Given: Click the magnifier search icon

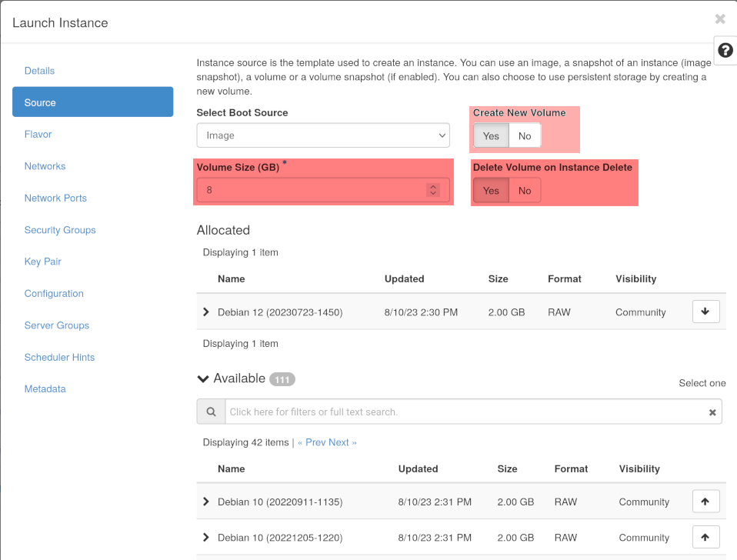Looking at the screenshot, I should (x=210, y=412).
